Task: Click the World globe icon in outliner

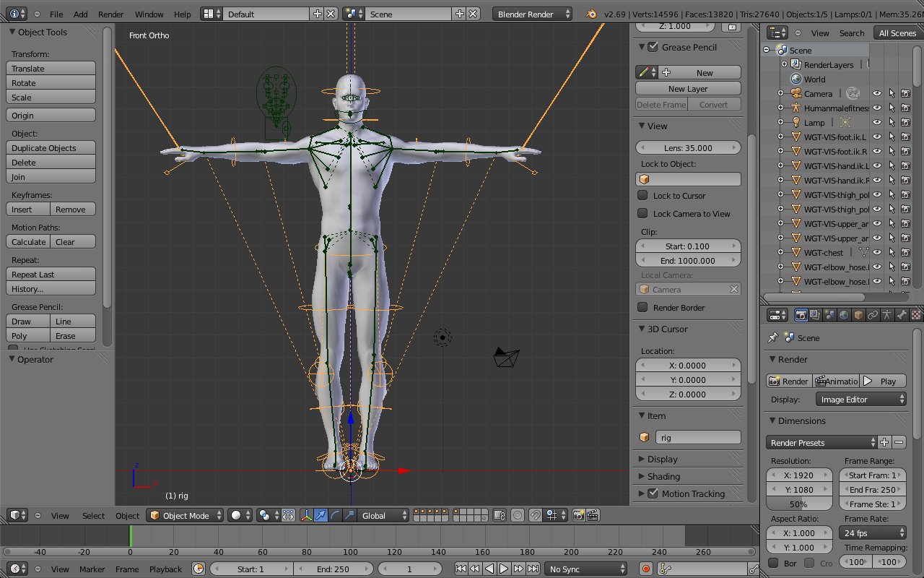Action: click(796, 79)
